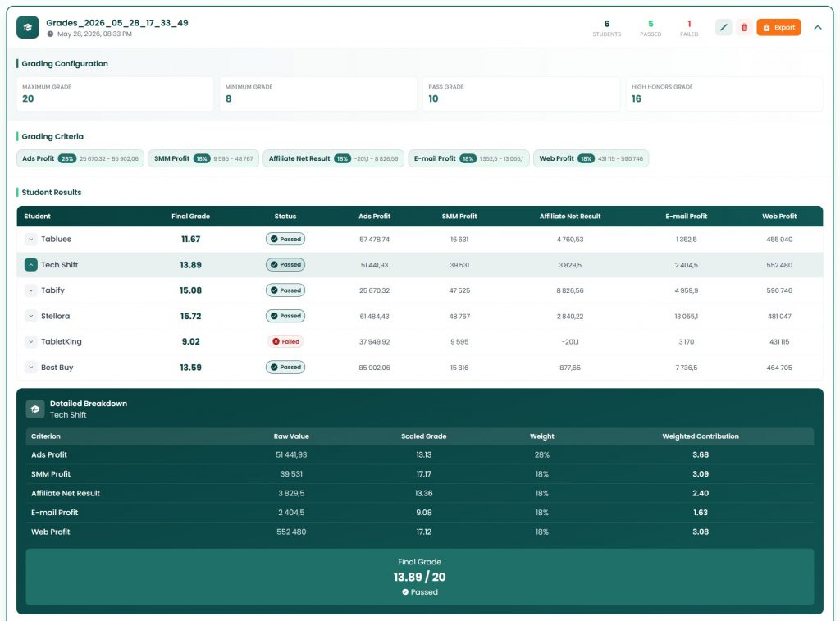
Task: Select the Ads Profit 28% criteria chip
Action: click(x=80, y=158)
